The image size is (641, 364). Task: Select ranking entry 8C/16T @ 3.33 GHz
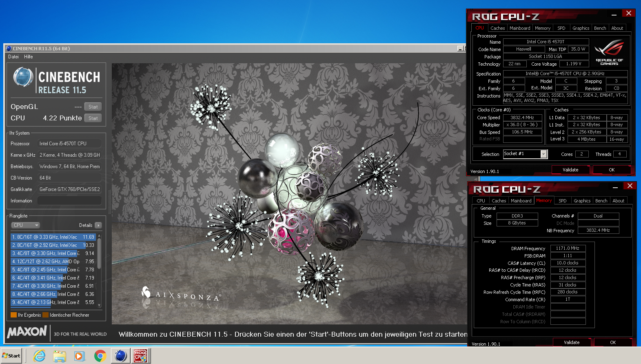(x=53, y=237)
